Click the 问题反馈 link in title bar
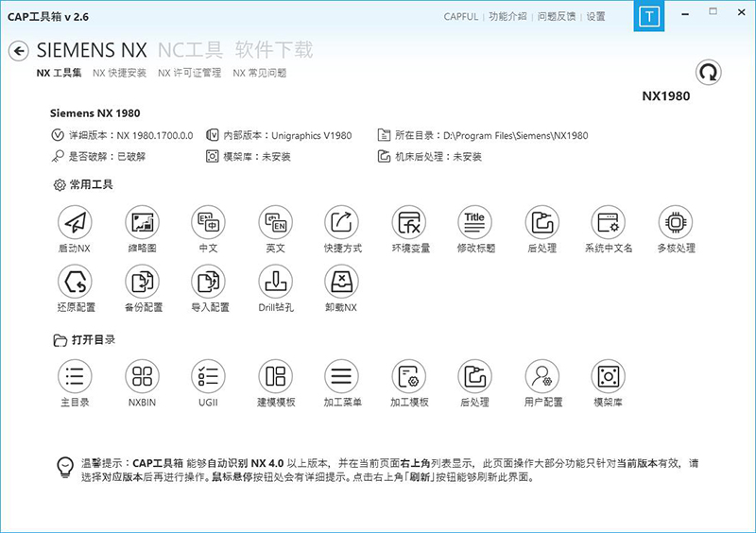 tap(558, 17)
